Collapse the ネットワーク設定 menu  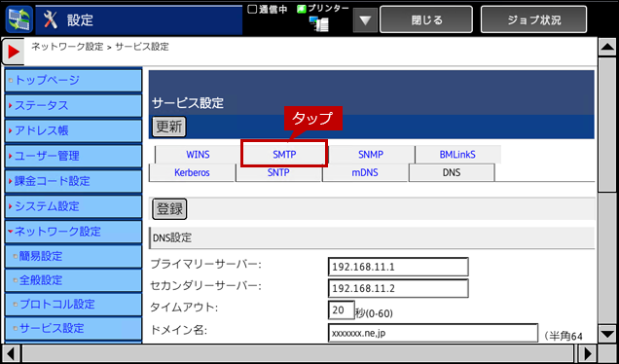point(73,232)
